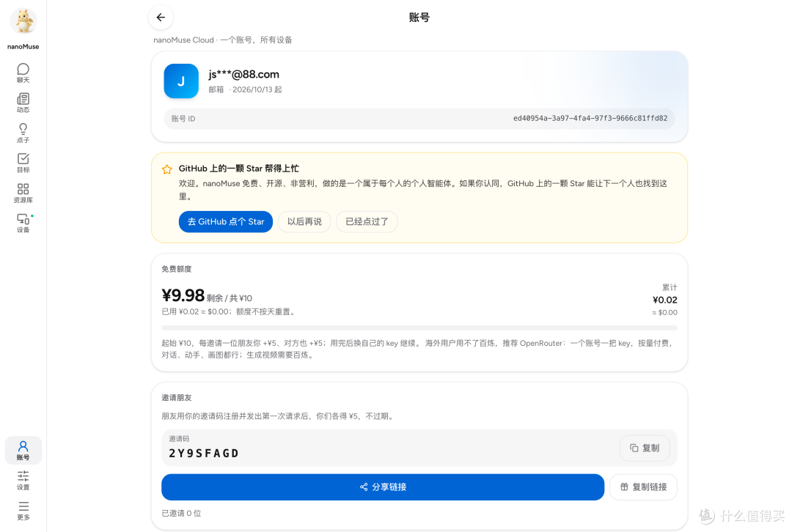The width and height of the screenshot is (792, 532).
Task: Click the ¥9.98 remaining balance
Action: point(183,295)
